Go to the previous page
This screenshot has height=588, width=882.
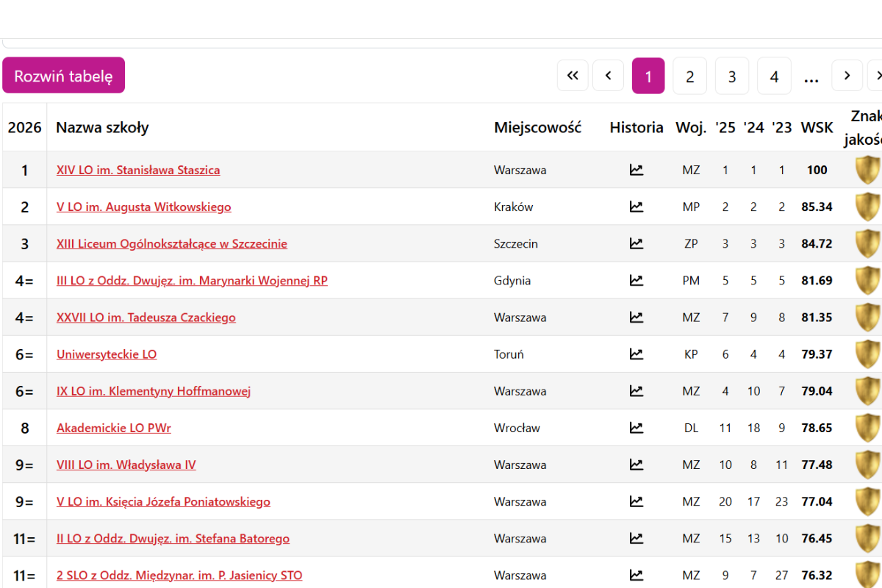[x=609, y=76]
